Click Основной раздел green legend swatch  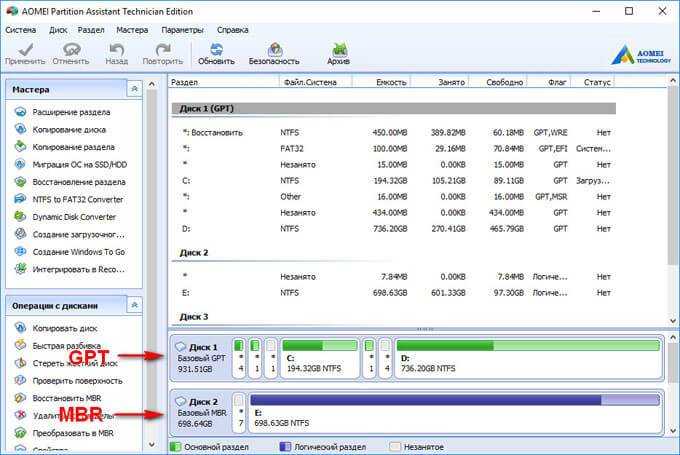[x=175, y=447]
